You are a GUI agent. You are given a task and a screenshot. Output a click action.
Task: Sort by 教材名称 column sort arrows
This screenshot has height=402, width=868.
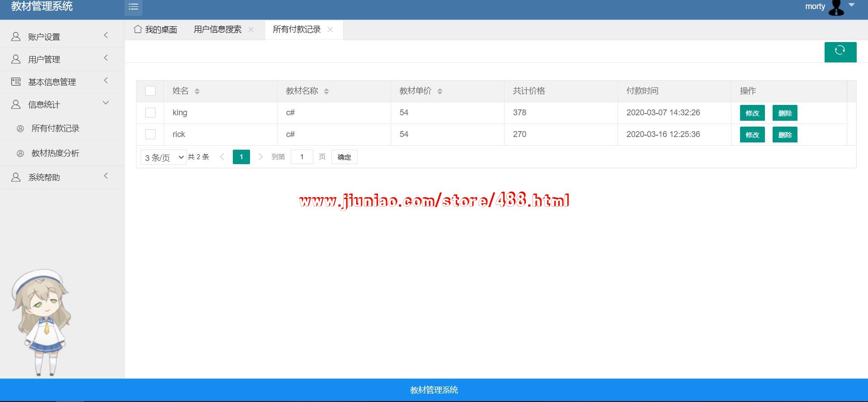(x=326, y=91)
